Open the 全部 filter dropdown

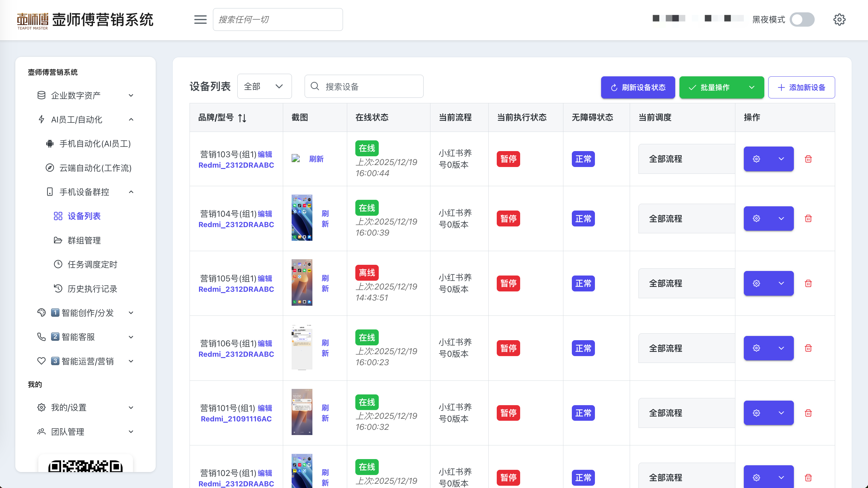(264, 86)
